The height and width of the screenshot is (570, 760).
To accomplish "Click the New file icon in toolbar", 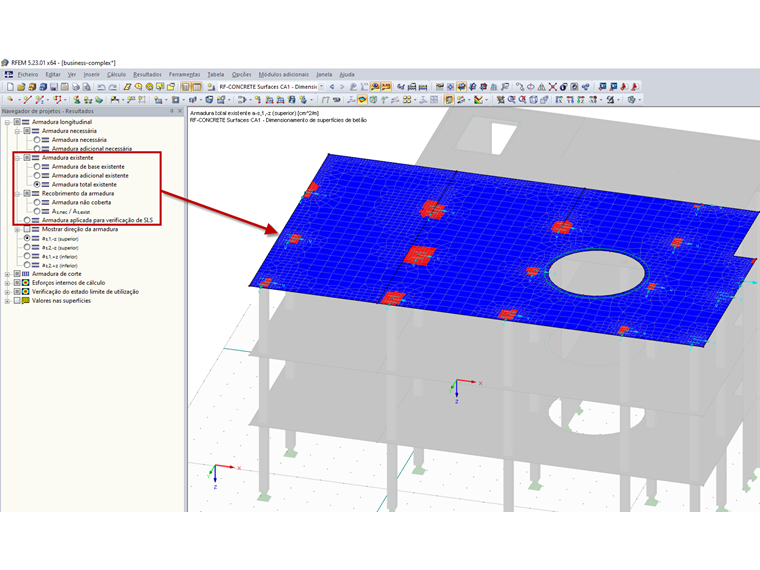I will [x=10, y=87].
